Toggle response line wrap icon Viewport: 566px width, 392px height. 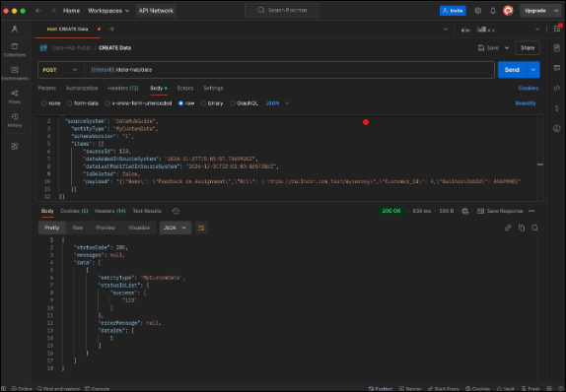[x=201, y=228]
